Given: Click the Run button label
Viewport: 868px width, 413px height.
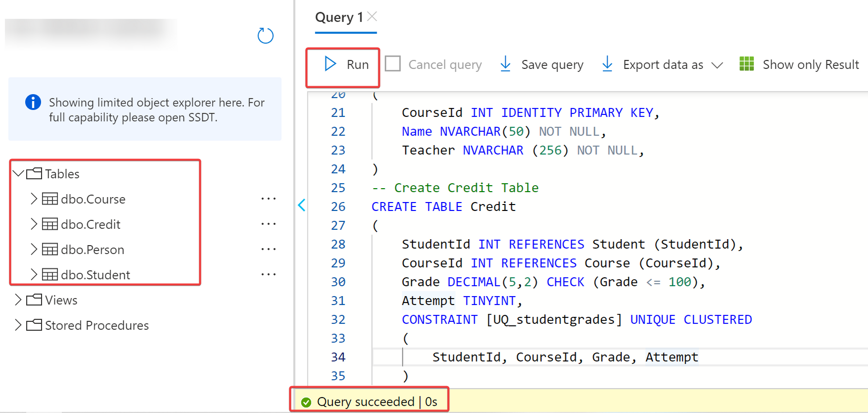Looking at the screenshot, I should click(x=358, y=64).
